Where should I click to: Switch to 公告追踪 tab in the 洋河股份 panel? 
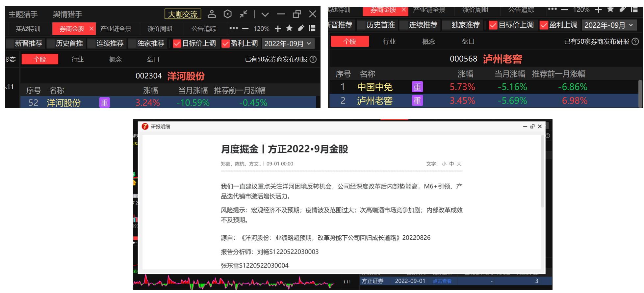point(204,29)
